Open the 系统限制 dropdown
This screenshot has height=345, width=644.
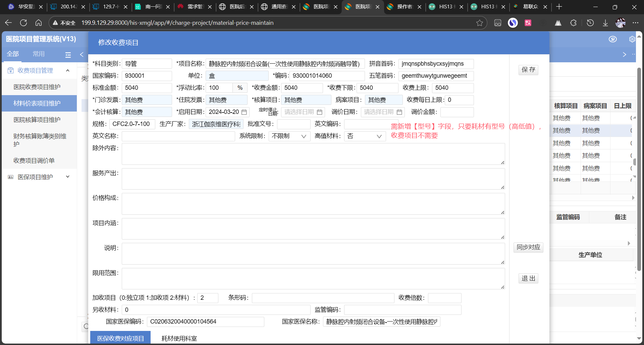click(x=289, y=136)
